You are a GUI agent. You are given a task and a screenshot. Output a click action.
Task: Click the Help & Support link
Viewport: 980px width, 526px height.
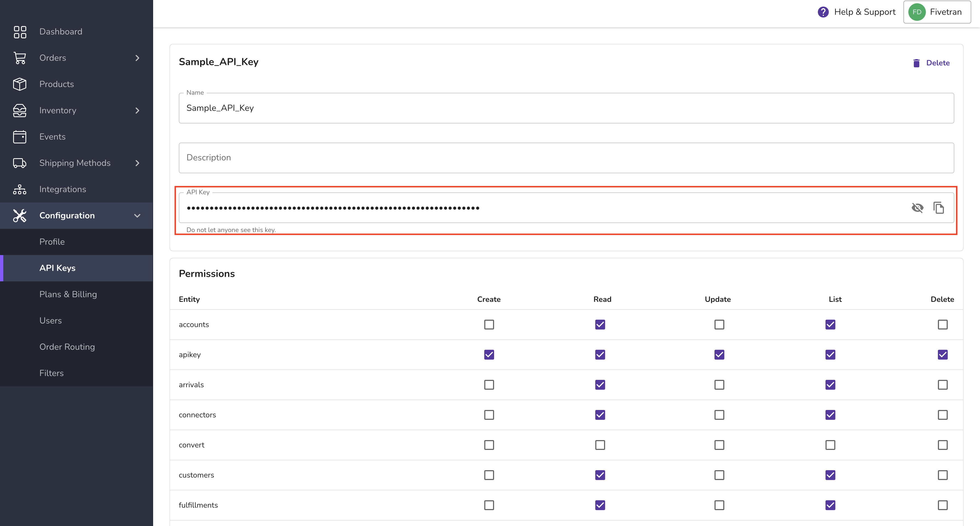pos(865,12)
